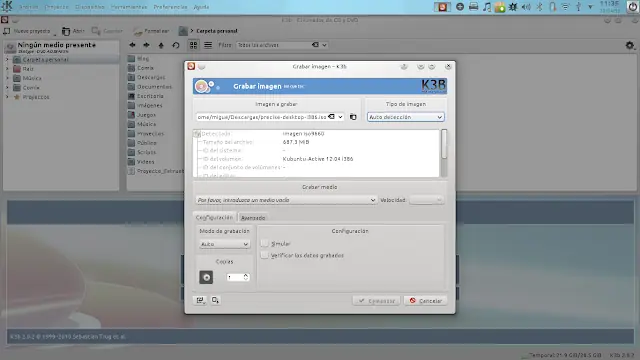Switch file browser to icon view
The width and height of the screenshot is (640, 360).
[x=193, y=45]
